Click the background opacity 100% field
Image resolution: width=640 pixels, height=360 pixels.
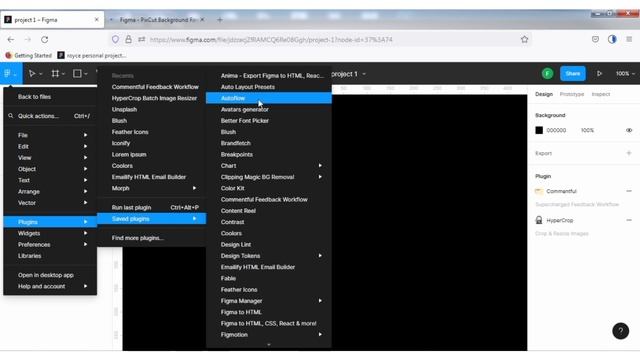(x=587, y=130)
